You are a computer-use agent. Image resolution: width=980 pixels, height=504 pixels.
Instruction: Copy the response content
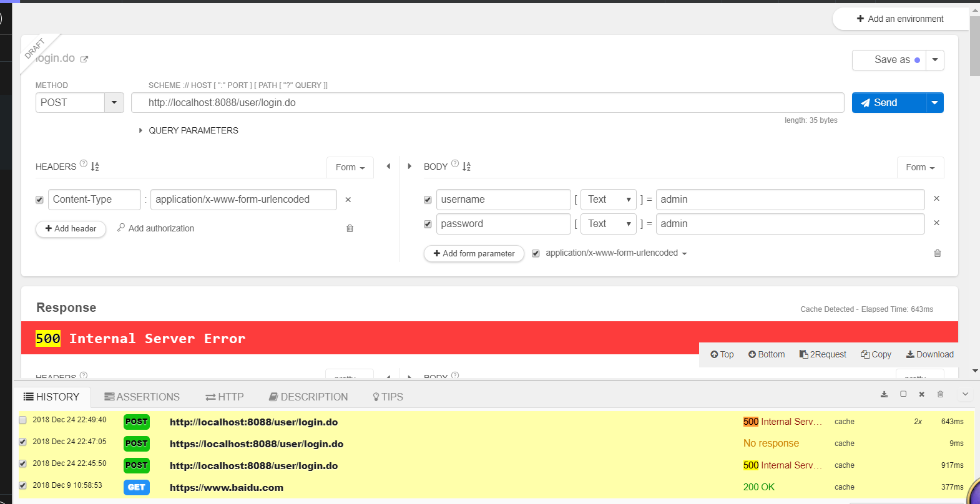pyautogui.click(x=876, y=354)
